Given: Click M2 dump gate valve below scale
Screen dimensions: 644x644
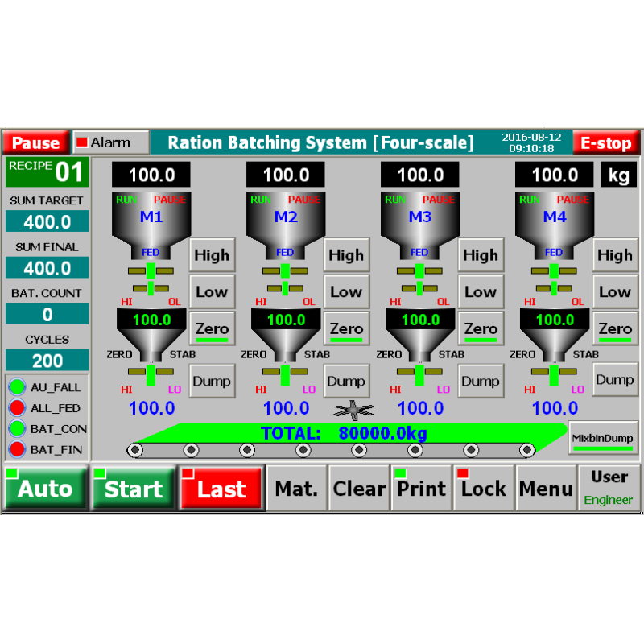Looking at the screenshot, I should (x=285, y=374).
